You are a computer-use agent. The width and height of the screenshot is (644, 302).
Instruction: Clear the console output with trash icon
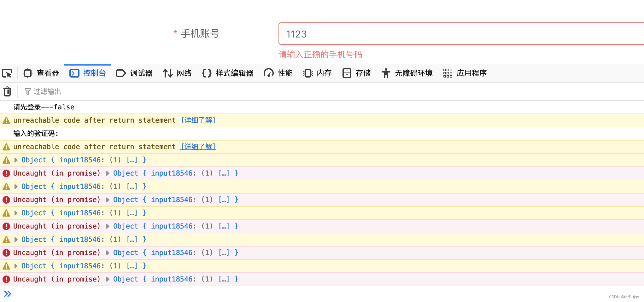[x=7, y=91]
